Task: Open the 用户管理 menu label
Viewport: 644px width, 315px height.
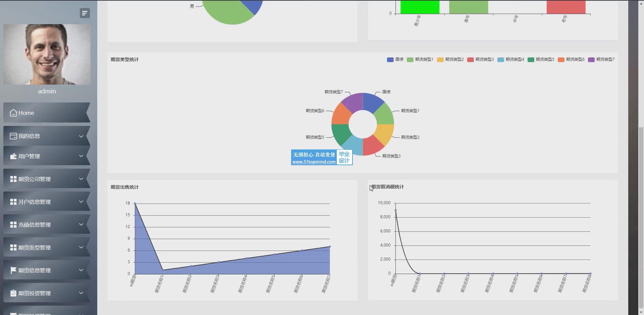Action: (x=29, y=156)
